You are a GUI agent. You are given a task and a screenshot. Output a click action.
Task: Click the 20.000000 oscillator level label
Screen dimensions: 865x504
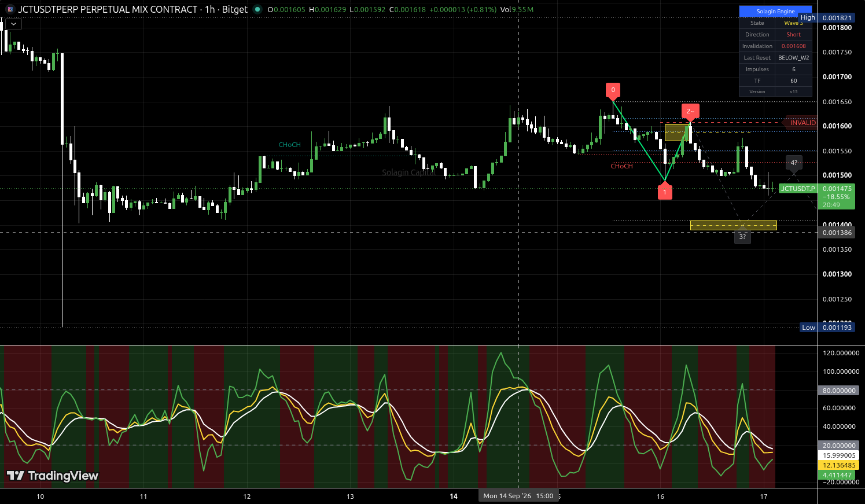click(x=838, y=446)
